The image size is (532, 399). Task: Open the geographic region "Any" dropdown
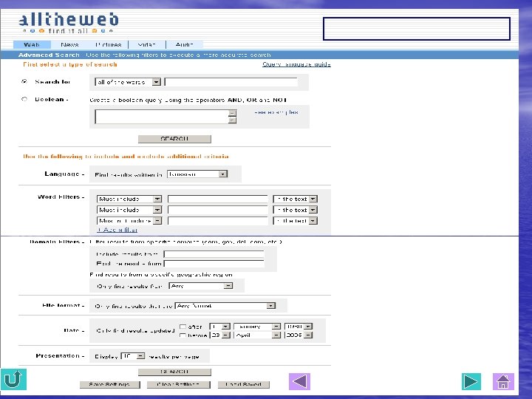[200, 286]
